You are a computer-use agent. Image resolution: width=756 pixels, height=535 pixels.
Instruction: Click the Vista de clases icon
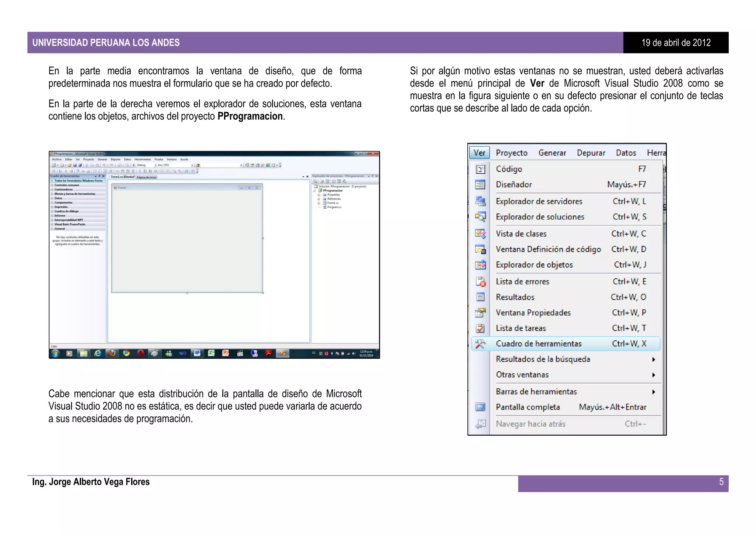pyautogui.click(x=480, y=234)
